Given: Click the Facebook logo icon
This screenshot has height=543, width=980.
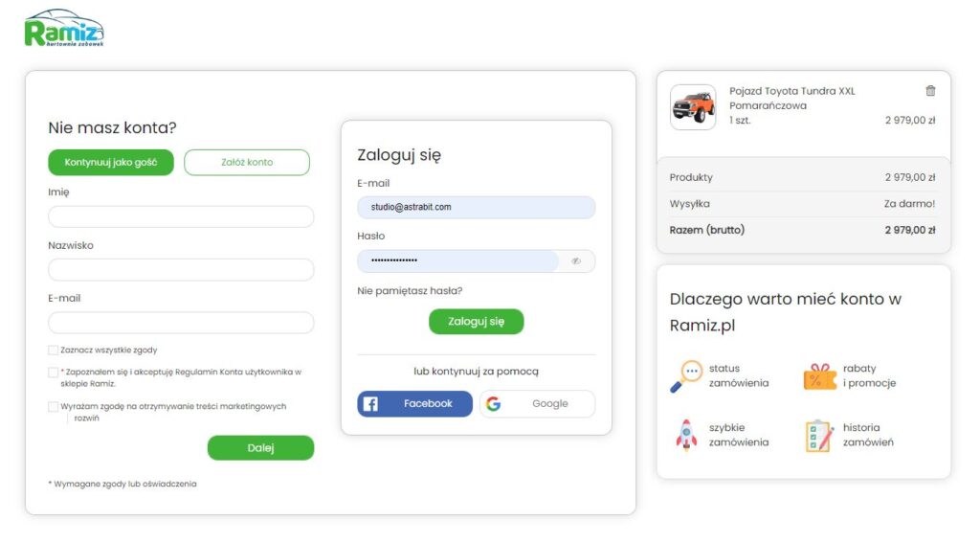Looking at the screenshot, I should 370,404.
